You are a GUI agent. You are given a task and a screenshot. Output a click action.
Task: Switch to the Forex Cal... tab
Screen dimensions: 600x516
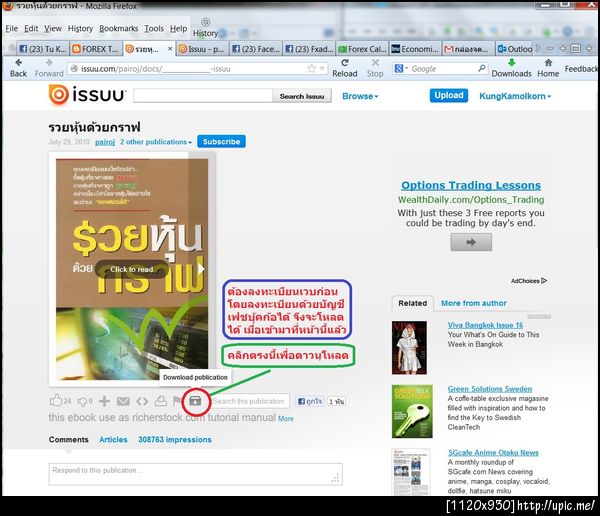pyautogui.click(x=362, y=49)
